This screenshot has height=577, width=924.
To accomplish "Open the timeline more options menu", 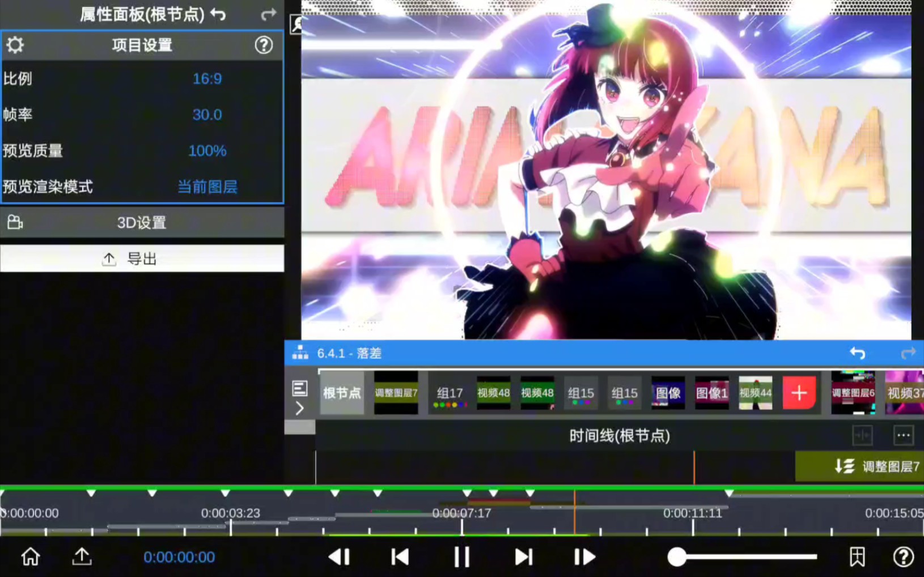I will click(904, 435).
